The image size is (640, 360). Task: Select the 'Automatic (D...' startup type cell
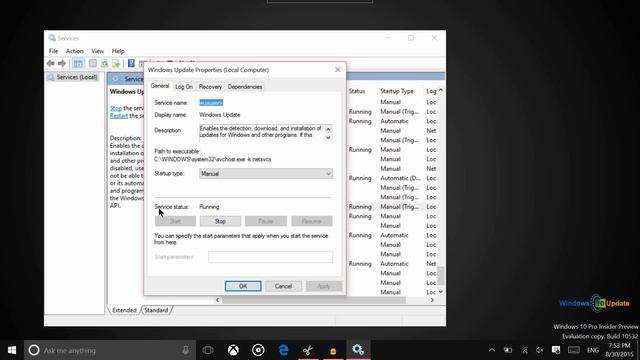pyautogui.click(x=400, y=178)
